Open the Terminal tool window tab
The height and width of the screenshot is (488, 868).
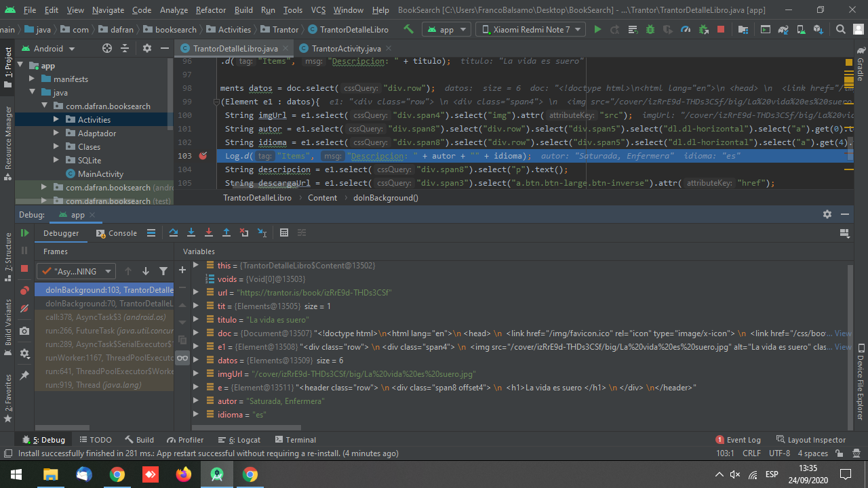coord(295,440)
